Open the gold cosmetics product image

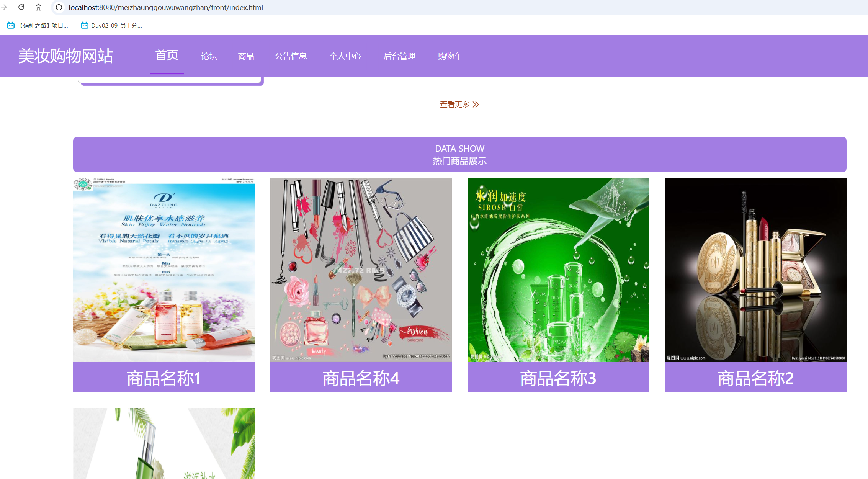756,270
